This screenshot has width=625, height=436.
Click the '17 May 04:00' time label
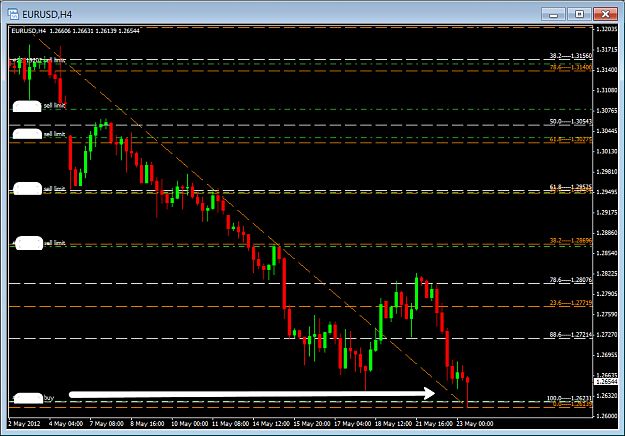352,424
